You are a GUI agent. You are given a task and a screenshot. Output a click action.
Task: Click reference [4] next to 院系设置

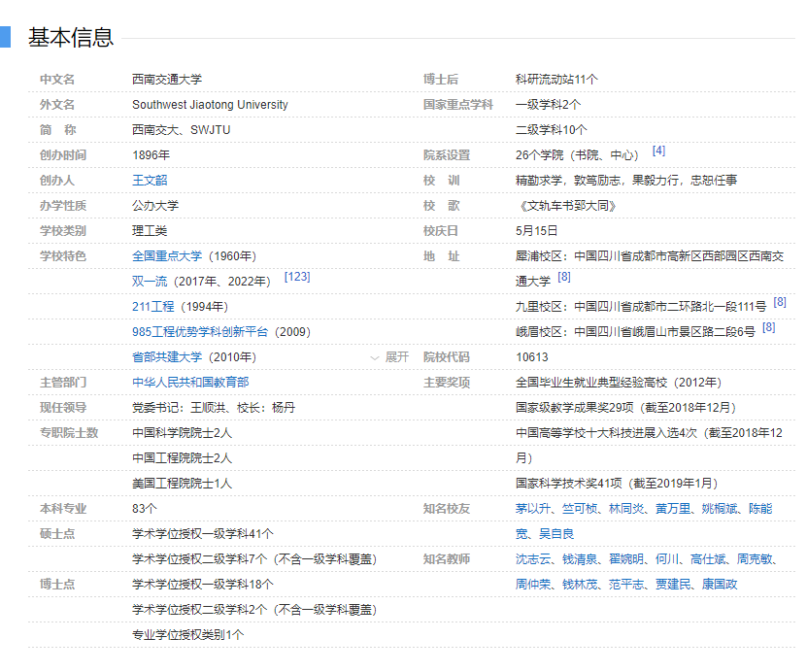coord(658,151)
